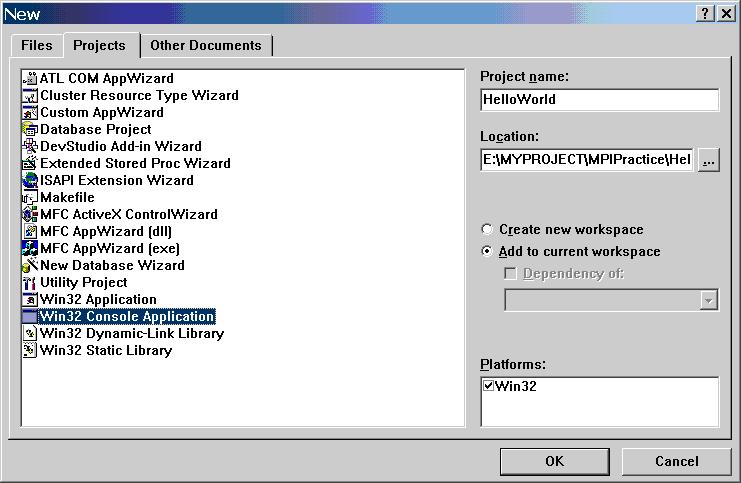Click the ISAPI Extension Wizard icon
This screenshot has height=483, width=741.
(30, 181)
